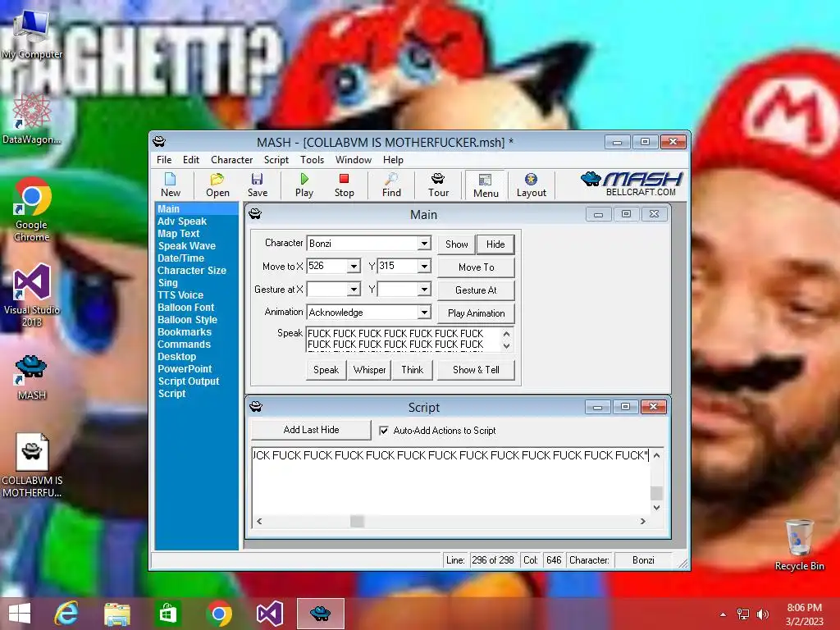Click inside the Speak text field
The width and height of the screenshot is (840, 630).
click(404, 339)
